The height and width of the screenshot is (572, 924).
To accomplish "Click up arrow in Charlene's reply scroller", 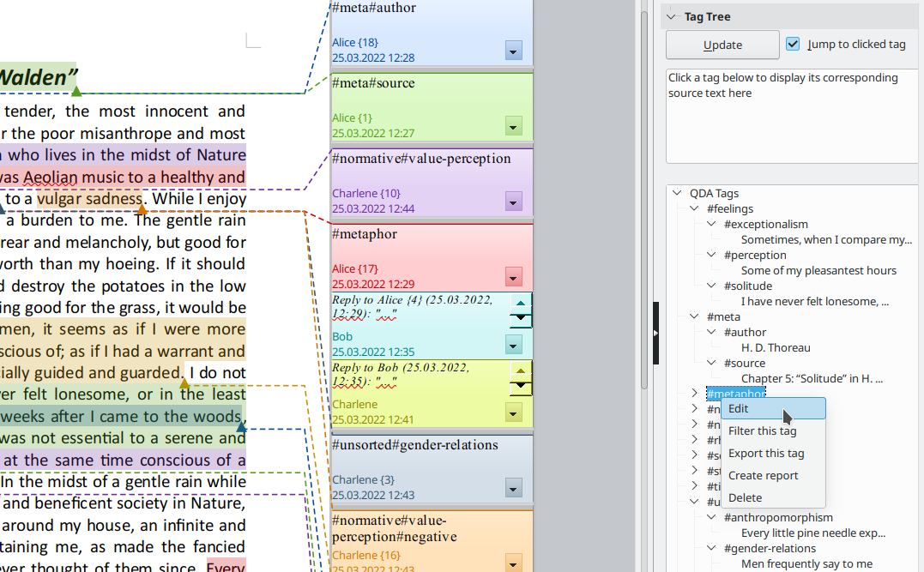I will pyautogui.click(x=520, y=371).
